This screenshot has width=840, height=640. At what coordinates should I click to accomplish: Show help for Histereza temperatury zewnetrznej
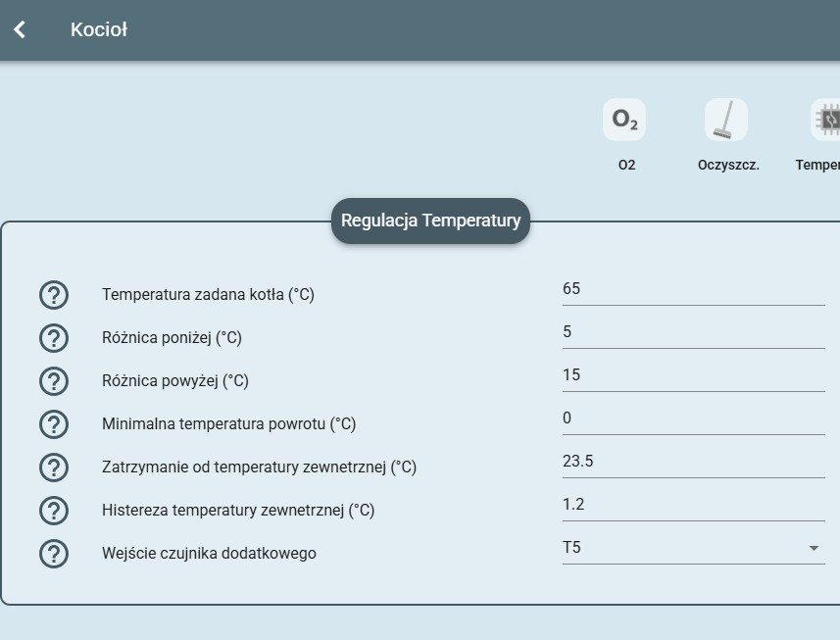(x=53, y=510)
